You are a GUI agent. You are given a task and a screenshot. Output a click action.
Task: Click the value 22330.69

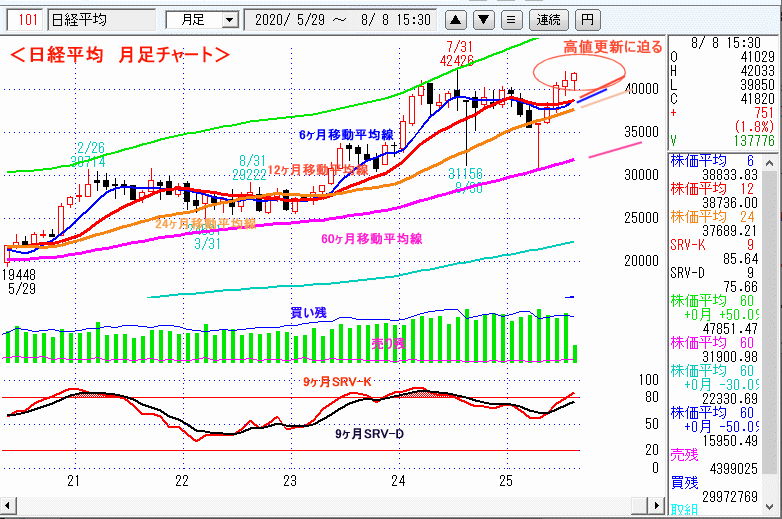pos(730,399)
